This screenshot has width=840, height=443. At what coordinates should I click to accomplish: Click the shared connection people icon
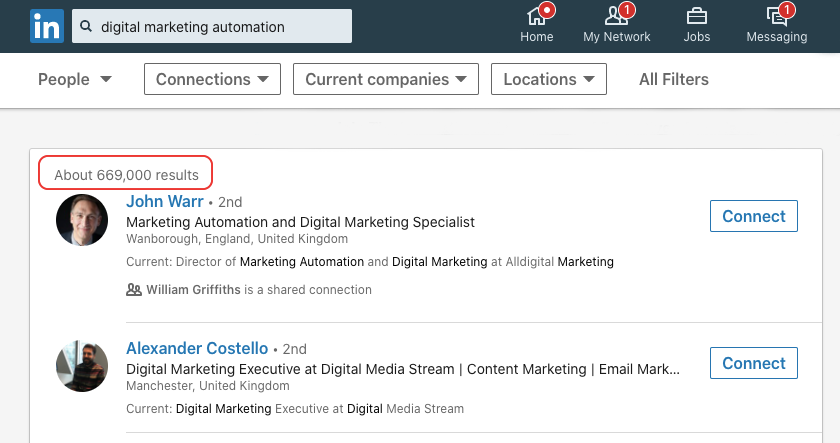click(134, 290)
